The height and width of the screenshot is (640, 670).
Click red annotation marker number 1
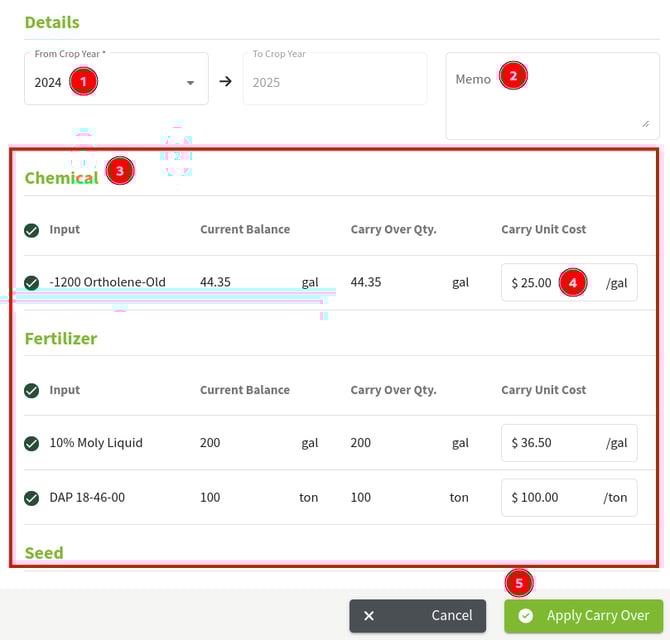83,82
